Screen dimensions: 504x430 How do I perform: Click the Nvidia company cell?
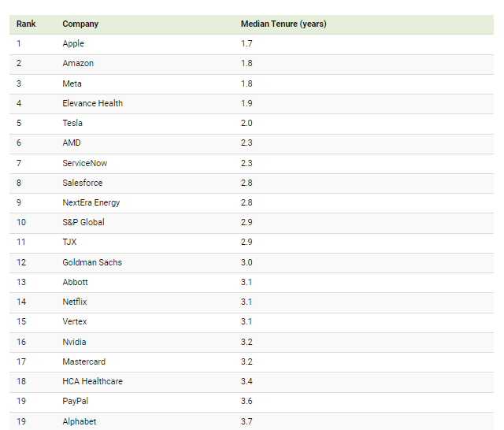[x=75, y=342]
